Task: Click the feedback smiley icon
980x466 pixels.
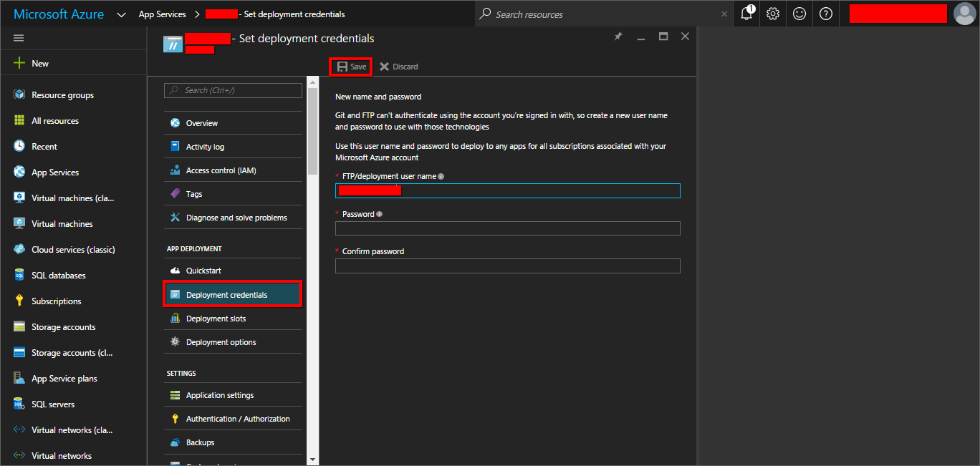Action: 799,14
